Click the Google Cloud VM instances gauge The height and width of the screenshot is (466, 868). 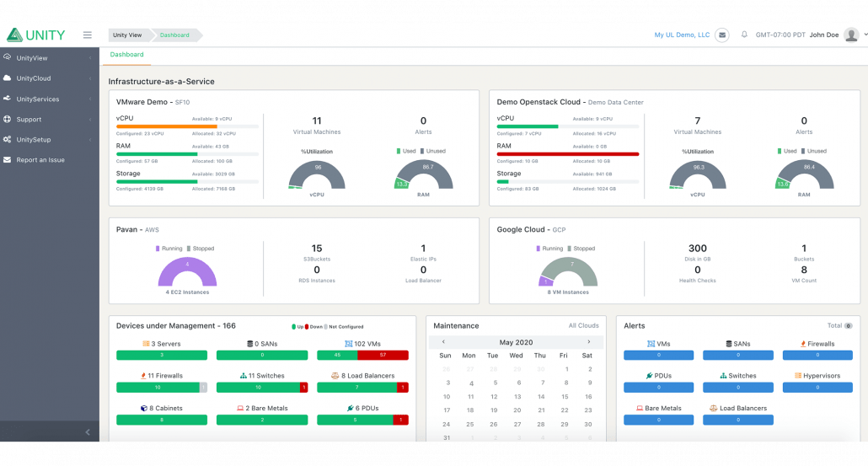tap(568, 272)
